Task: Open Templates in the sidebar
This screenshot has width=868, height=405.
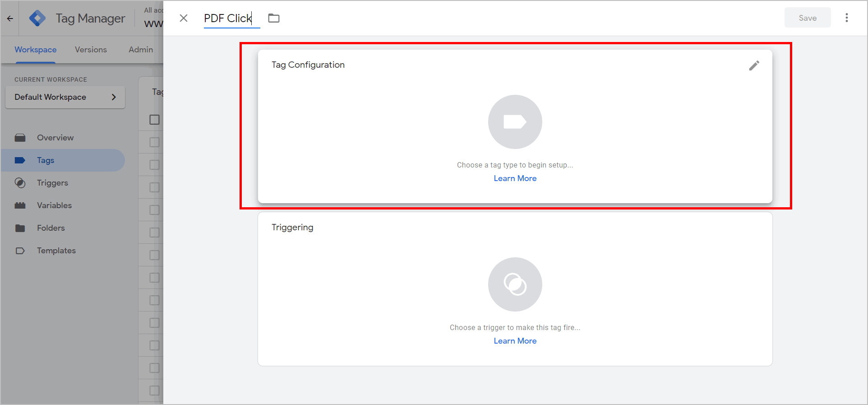Action: tap(63, 251)
